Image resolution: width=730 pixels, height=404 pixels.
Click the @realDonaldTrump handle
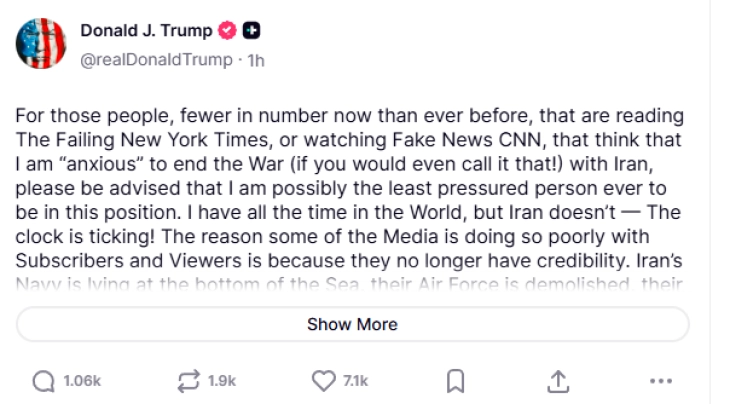(x=155, y=60)
